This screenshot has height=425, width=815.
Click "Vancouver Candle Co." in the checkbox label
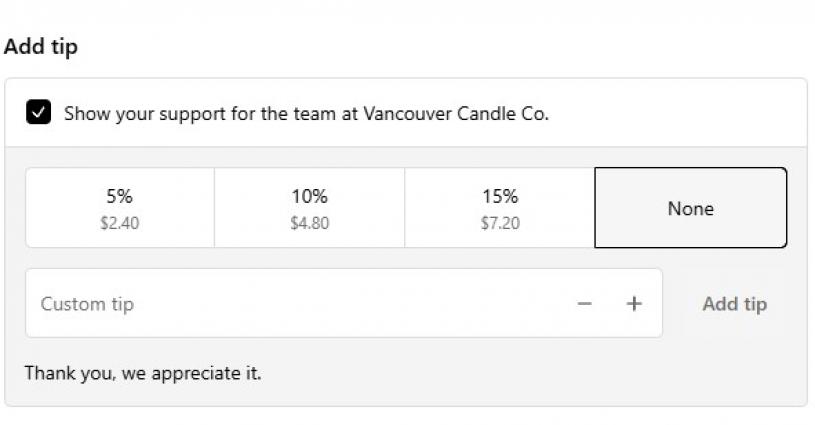point(456,113)
